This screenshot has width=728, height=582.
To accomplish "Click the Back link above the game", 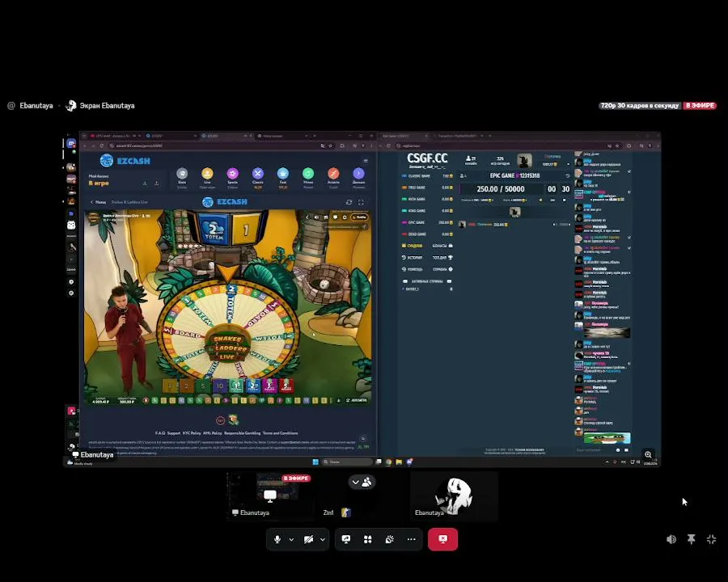I will [98, 202].
